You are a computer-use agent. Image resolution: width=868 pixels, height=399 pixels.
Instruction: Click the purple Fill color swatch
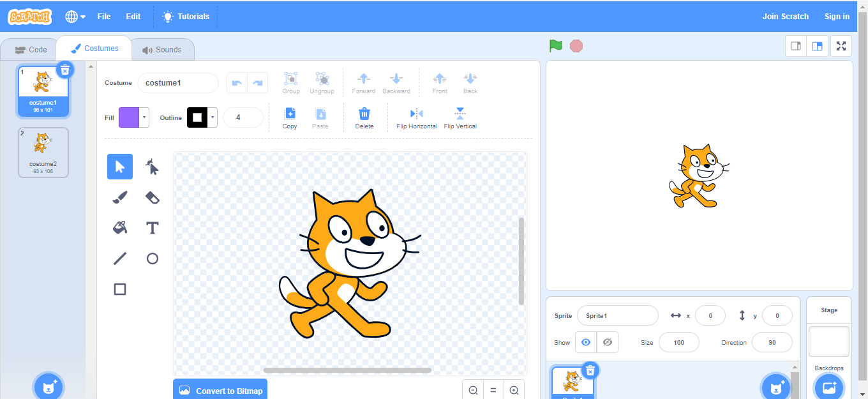point(130,117)
